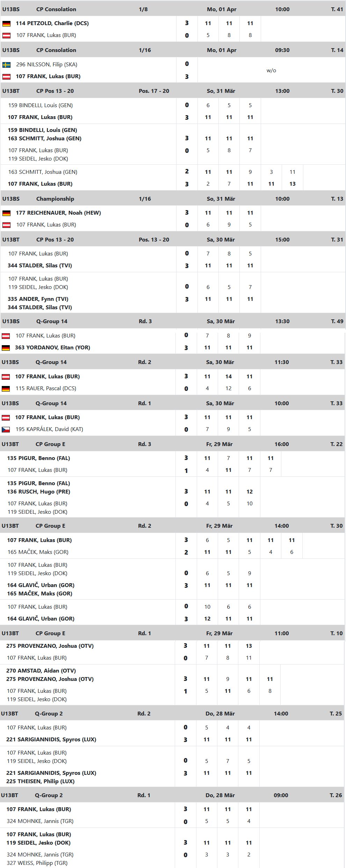Click CP Group E Rd. 1 header
The height and width of the screenshot is (868, 346).
(173, 633)
